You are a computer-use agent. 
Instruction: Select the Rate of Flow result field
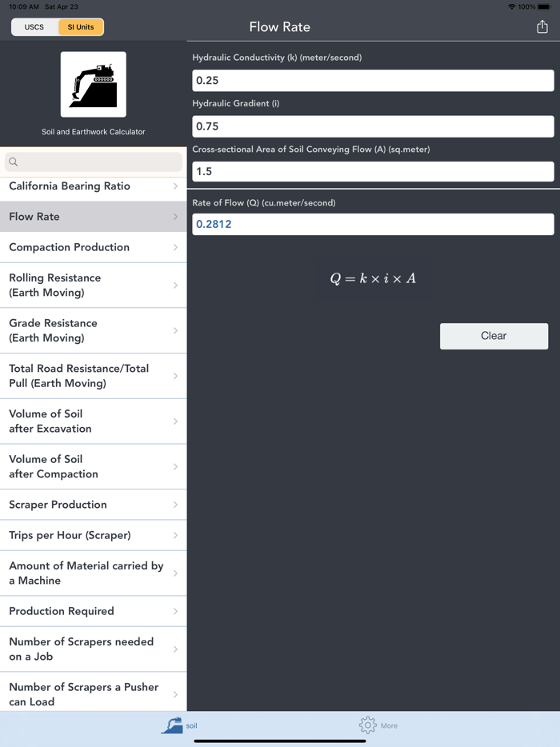click(x=373, y=225)
